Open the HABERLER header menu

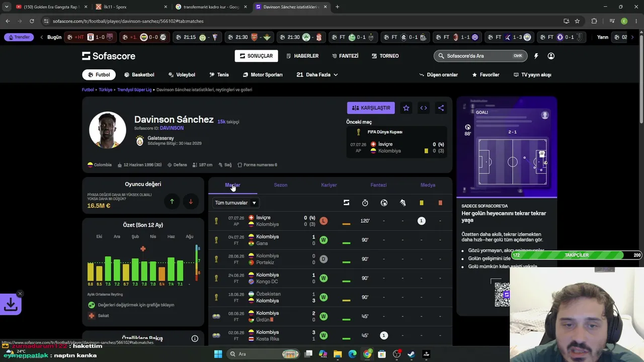302,56
